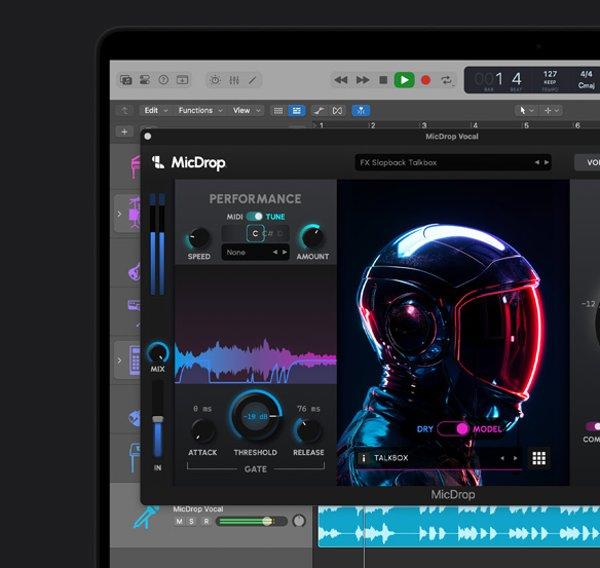This screenshot has height=568, width=600.
Task: Click the Stop transport button
Action: click(x=383, y=80)
